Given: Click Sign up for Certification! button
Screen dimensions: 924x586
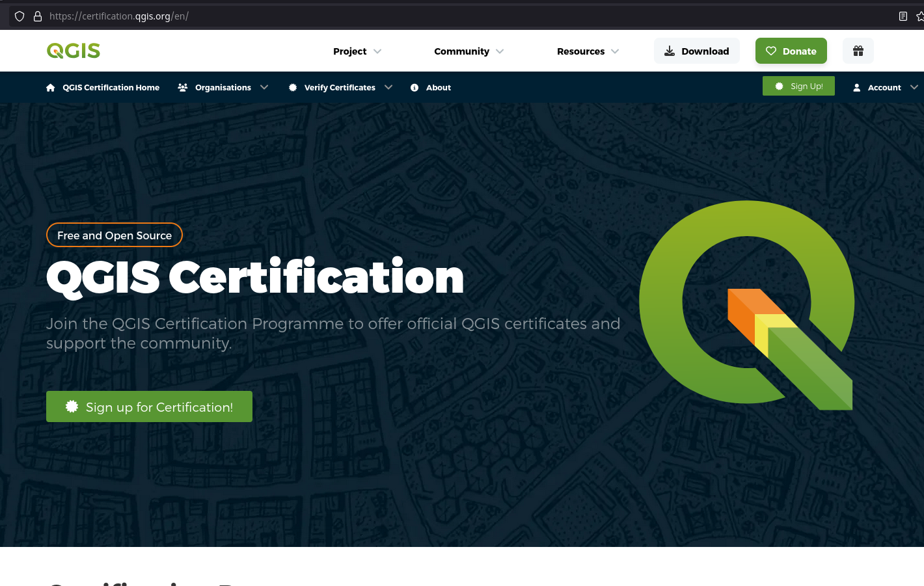Looking at the screenshot, I should (x=149, y=406).
